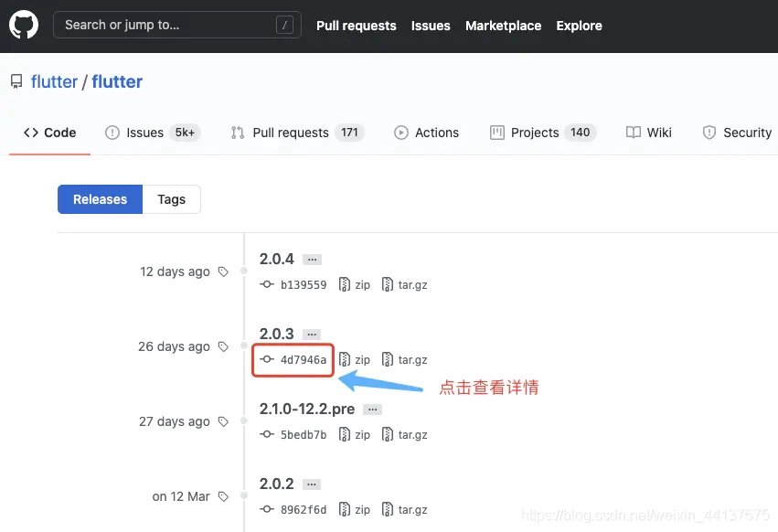Viewport: 778px width, 532px height.
Task: Click the tag icon beside 26 days ago
Action: coord(224,346)
